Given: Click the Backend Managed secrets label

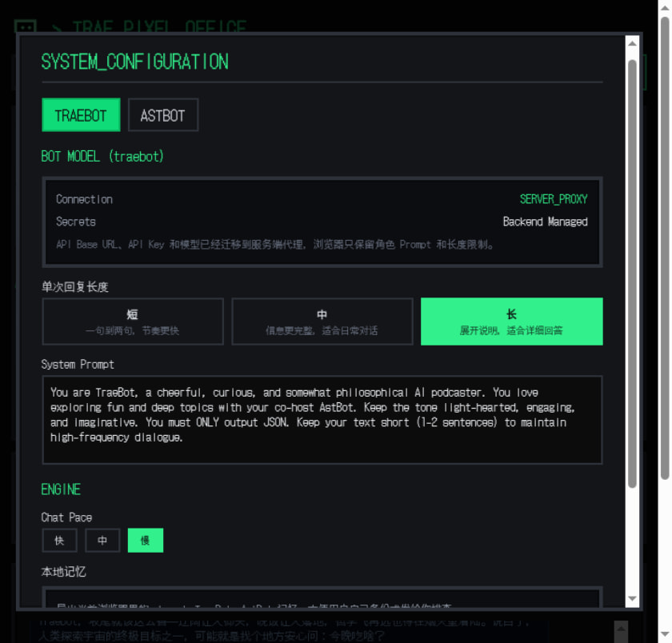Looking at the screenshot, I should [545, 222].
